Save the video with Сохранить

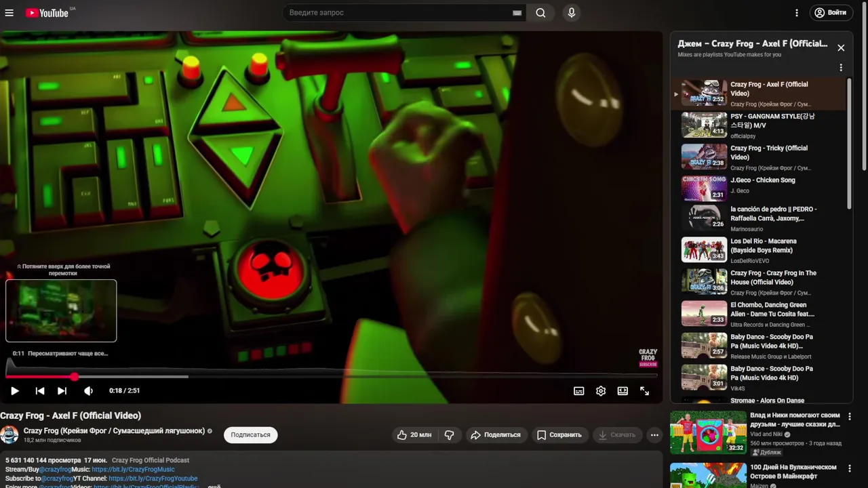point(559,435)
